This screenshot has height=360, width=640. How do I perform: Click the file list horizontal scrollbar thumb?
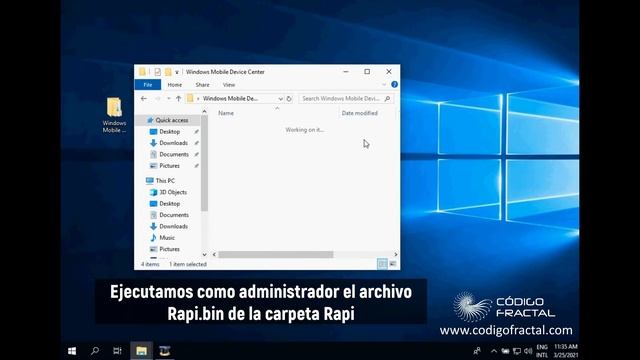click(276, 254)
